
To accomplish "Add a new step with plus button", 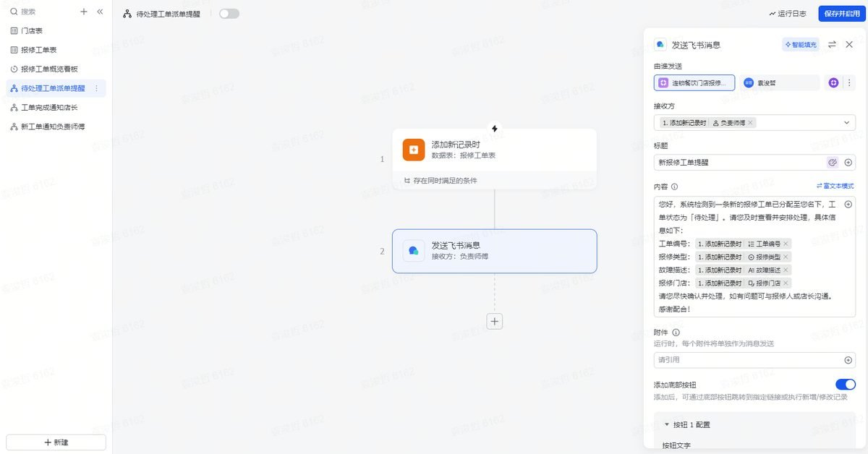I will tap(495, 321).
